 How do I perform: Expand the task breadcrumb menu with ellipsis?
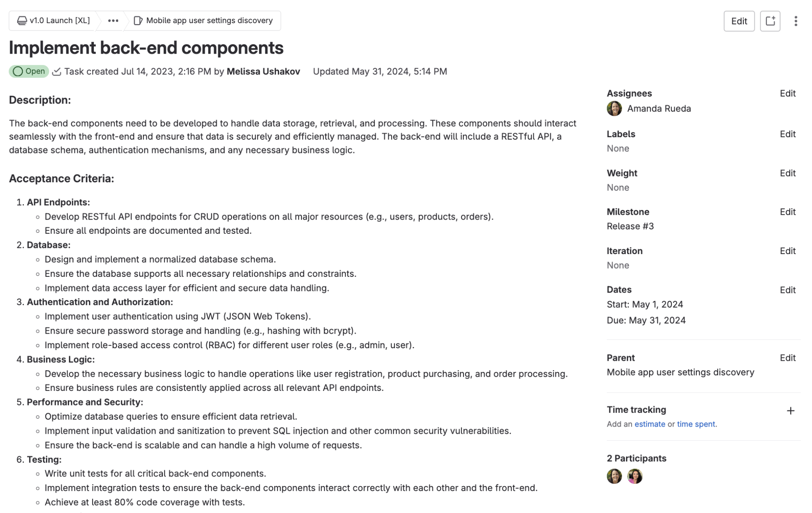pos(113,20)
